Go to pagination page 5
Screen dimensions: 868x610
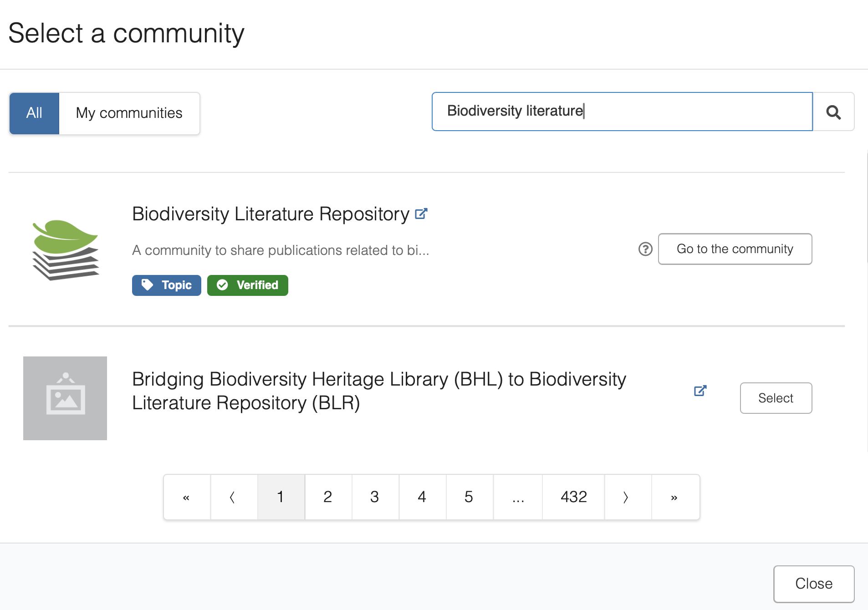click(x=470, y=497)
